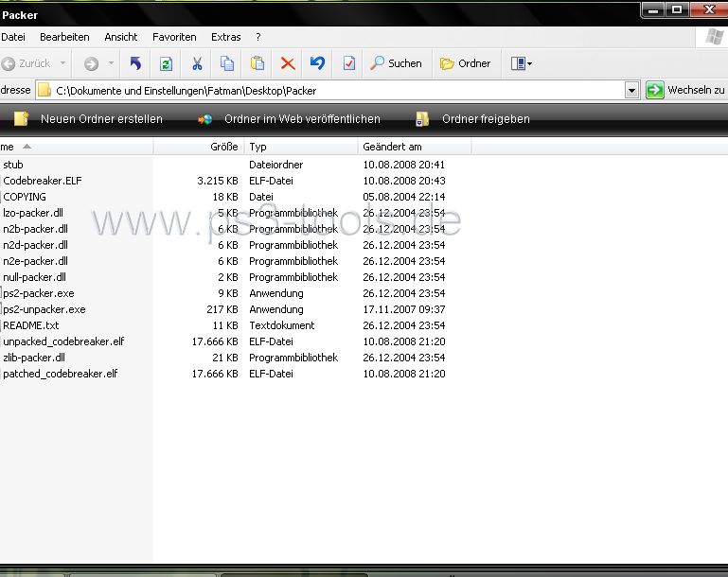Click the forward navigation arrow icon
728x577 pixels.
click(x=91, y=63)
